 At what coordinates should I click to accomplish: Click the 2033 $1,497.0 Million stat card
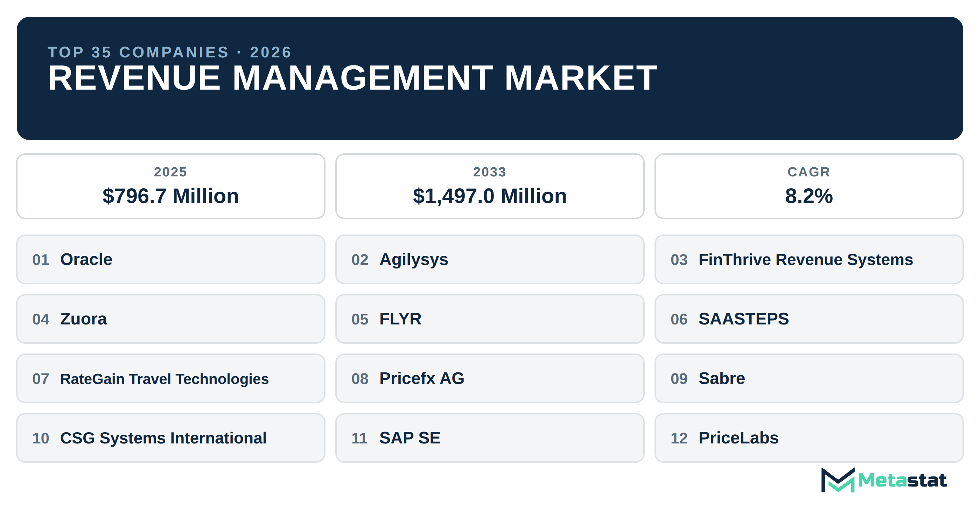point(490,187)
